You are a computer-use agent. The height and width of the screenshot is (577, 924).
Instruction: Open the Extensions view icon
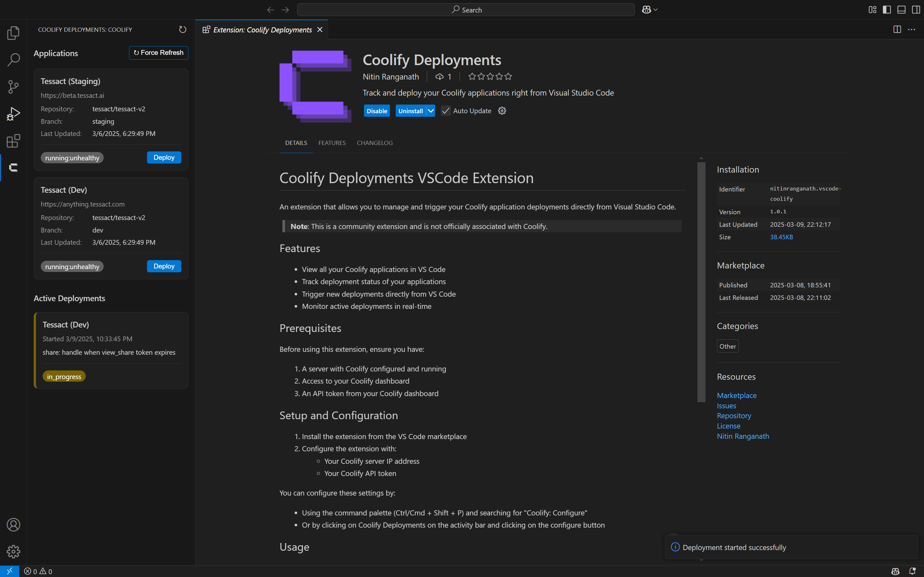(x=13, y=141)
